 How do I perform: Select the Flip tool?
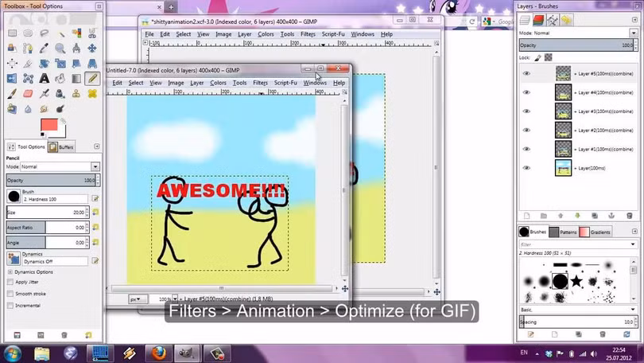click(12, 78)
